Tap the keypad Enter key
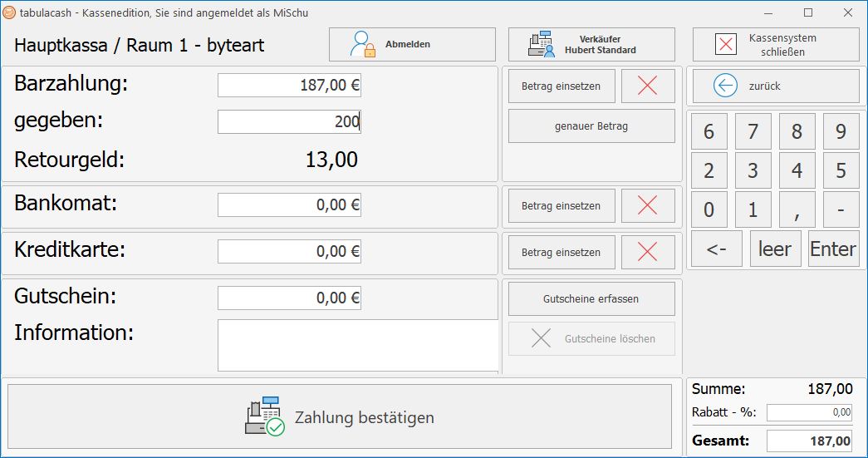Viewport: 868px width, 458px height. tap(834, 249)
